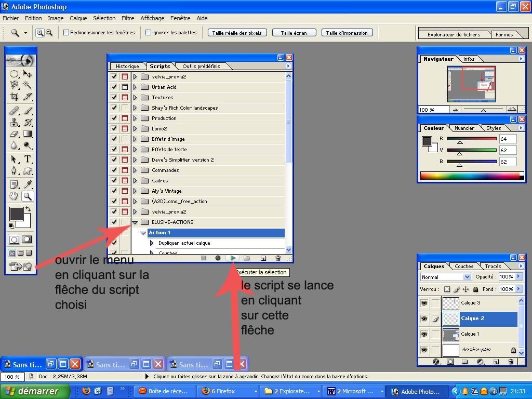Select the Type (T) tool
The image size is (532, 399).
(x=28, y=159)
